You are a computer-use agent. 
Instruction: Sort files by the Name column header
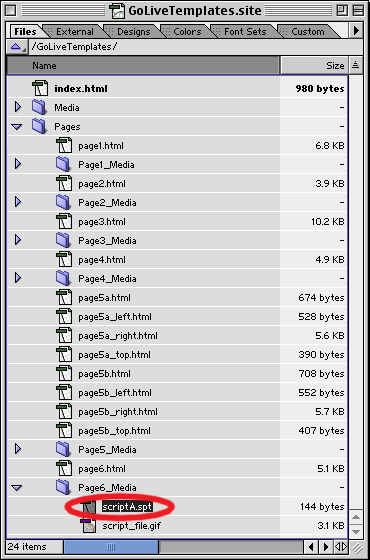click(x=143, y=65)
